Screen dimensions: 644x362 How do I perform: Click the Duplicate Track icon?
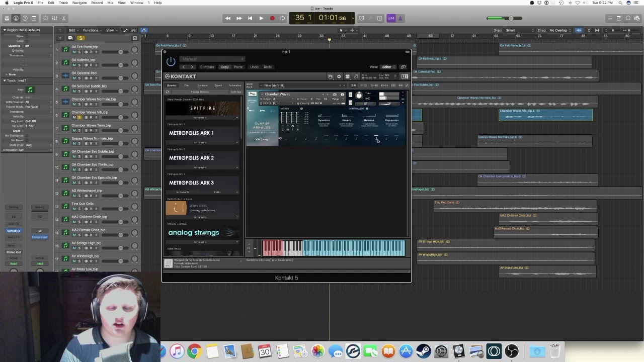click(70, 38)
